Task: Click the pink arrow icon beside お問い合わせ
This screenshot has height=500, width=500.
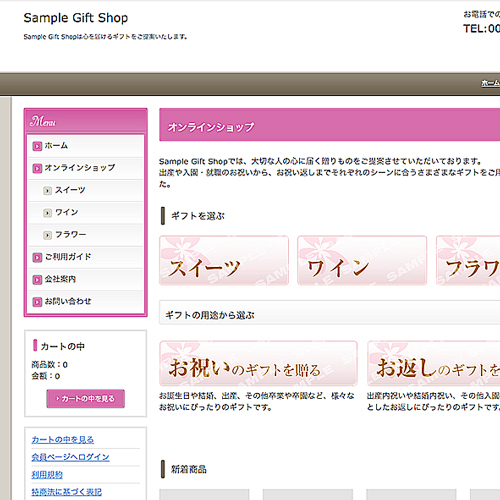Action: 37,302
